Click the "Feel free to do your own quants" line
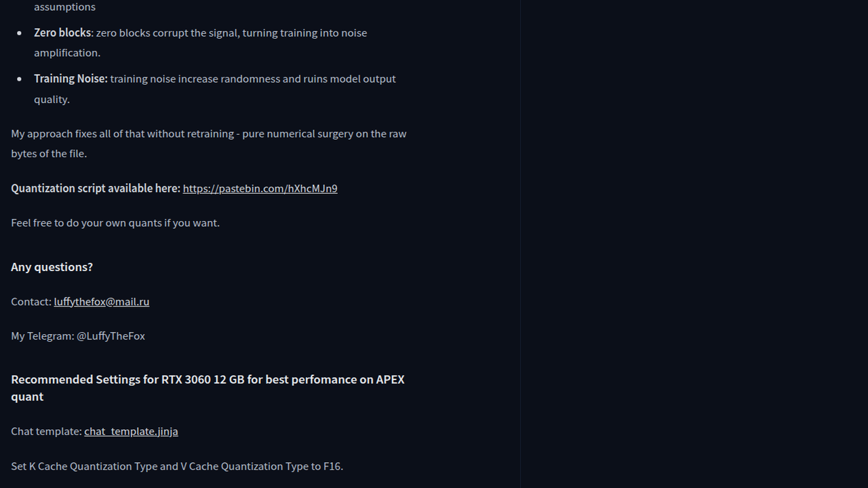The width and height of the screenshot is (868, 488). [x=115, y=223]
